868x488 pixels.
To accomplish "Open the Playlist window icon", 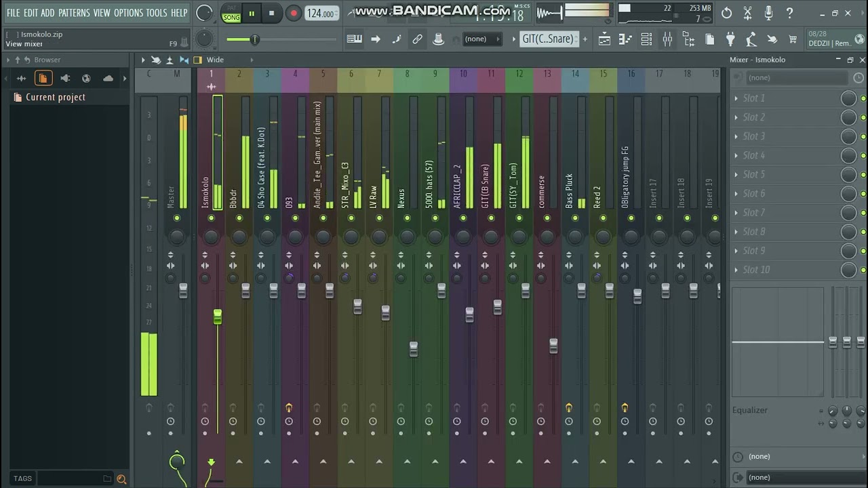I will pyautogui.click(x=604, y=39).
